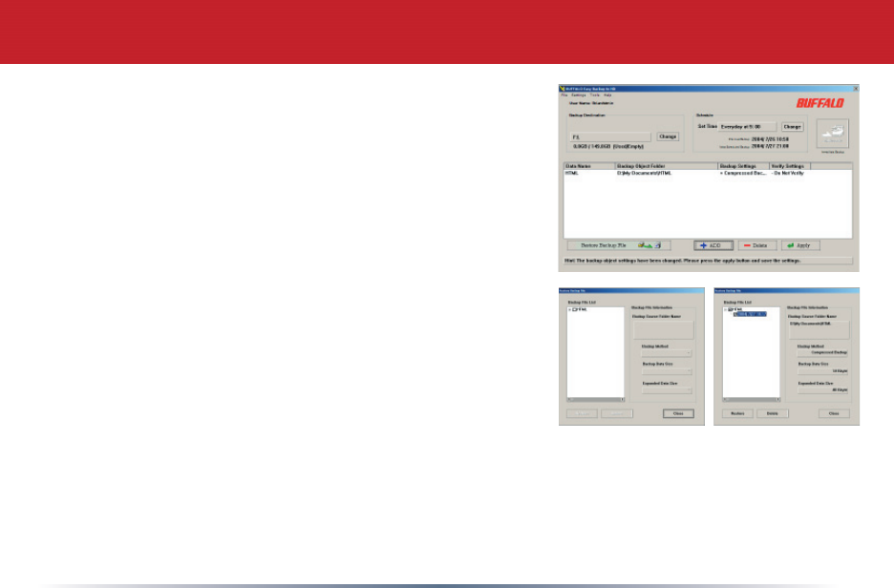Click Backup Source Folder Name box, right dialog

point(819,329)
